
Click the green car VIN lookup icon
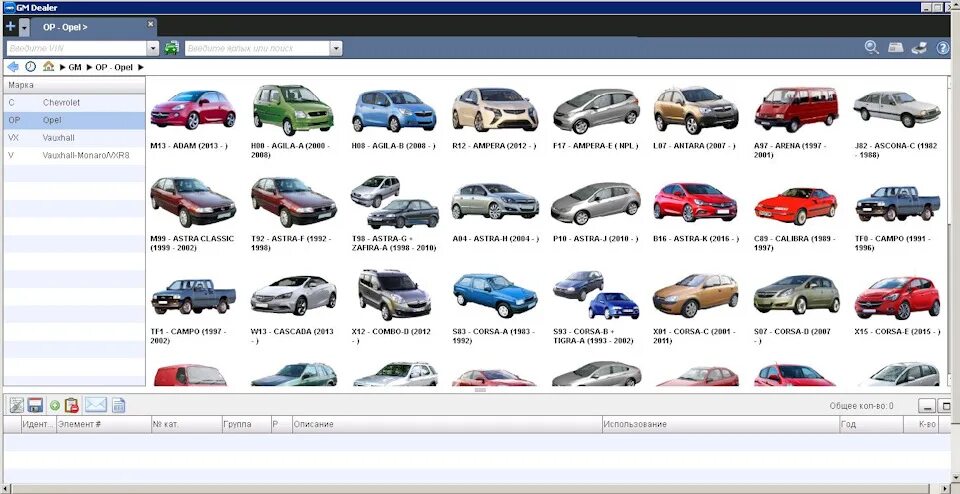pos(172,48)
